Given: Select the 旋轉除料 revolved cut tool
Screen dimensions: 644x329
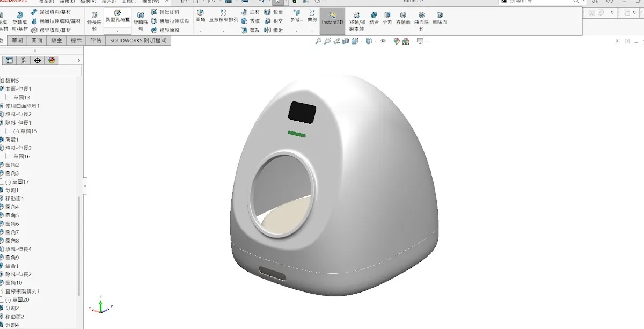Looking at the screenshot, I should (x=141, y=22).
